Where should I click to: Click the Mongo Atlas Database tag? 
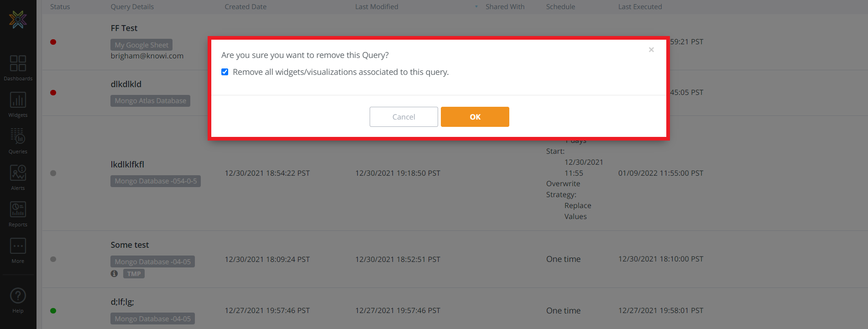click(x=150, y=101)
